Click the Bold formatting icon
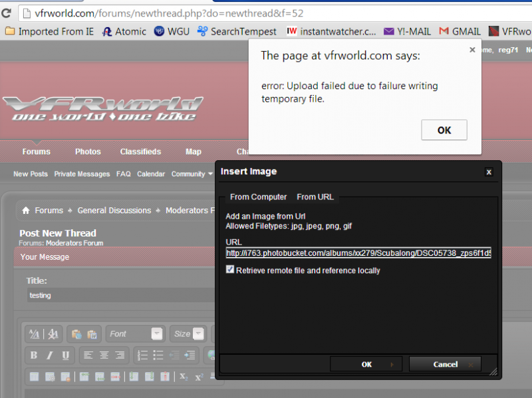 click(x=34, y=355)
